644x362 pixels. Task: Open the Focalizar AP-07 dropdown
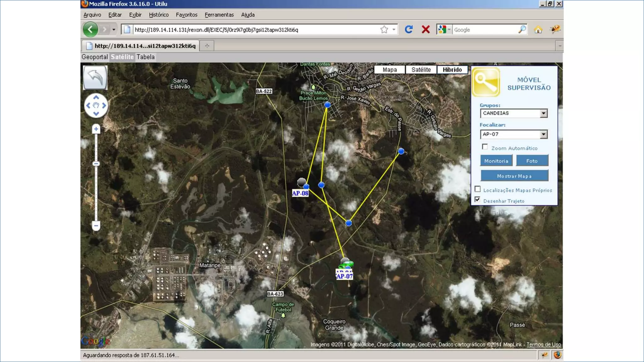click(x=543, y=134)
